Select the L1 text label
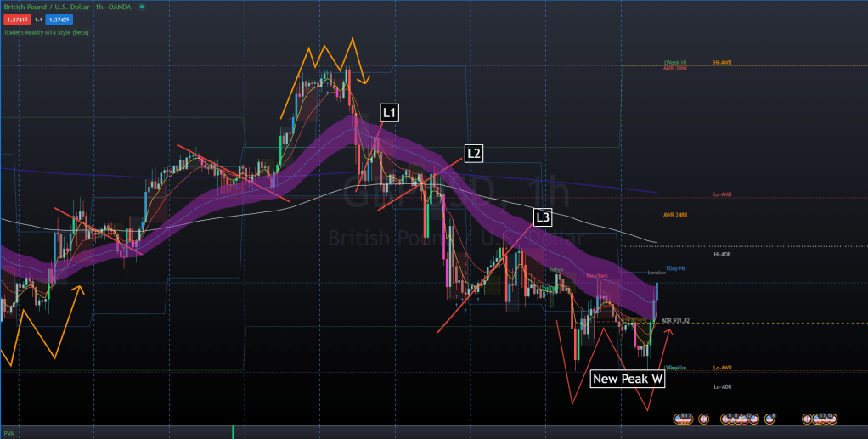This screenshot has height=439, width=868. (x=390, y=112)
